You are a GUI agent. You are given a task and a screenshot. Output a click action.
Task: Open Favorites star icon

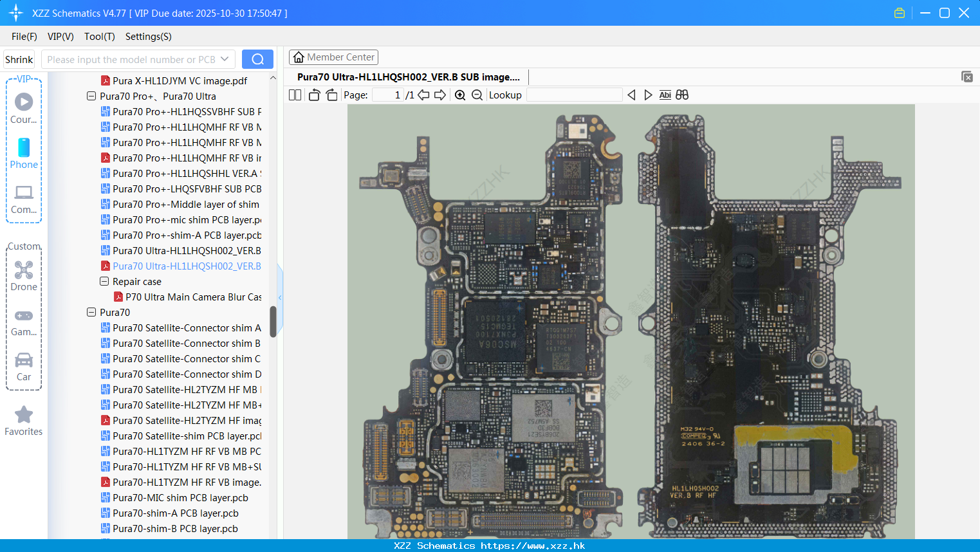24,421
